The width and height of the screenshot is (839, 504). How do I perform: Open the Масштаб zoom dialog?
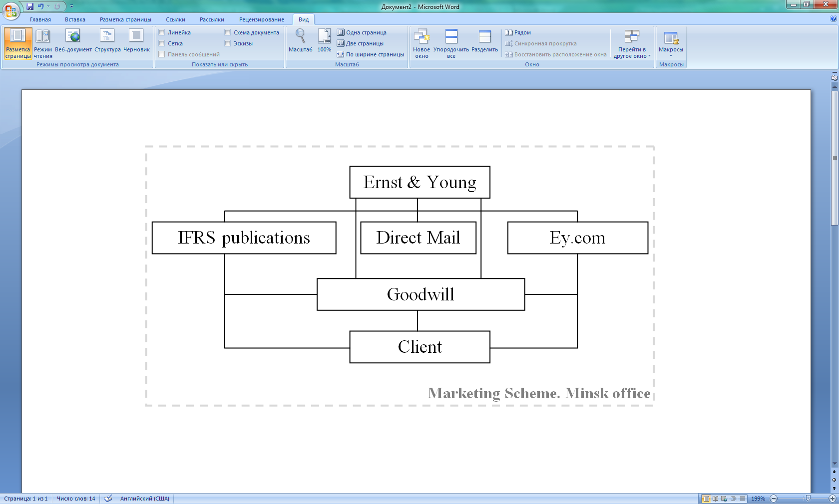pyautogui.click(x=300, y=41)
